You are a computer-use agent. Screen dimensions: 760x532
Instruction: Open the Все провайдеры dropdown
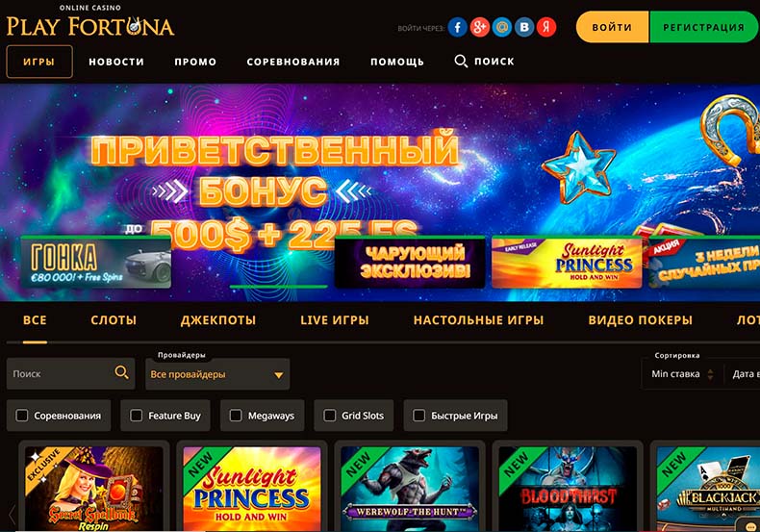click(217, 374)
